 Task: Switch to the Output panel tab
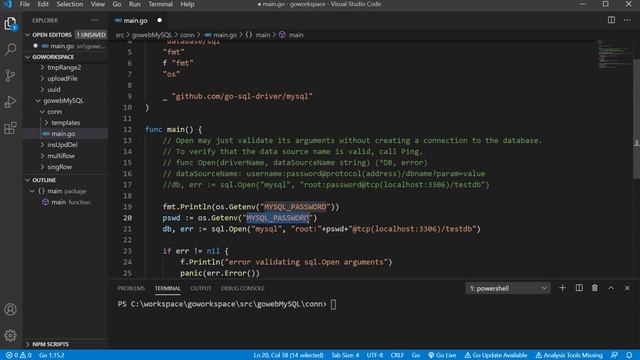[201, 288]
